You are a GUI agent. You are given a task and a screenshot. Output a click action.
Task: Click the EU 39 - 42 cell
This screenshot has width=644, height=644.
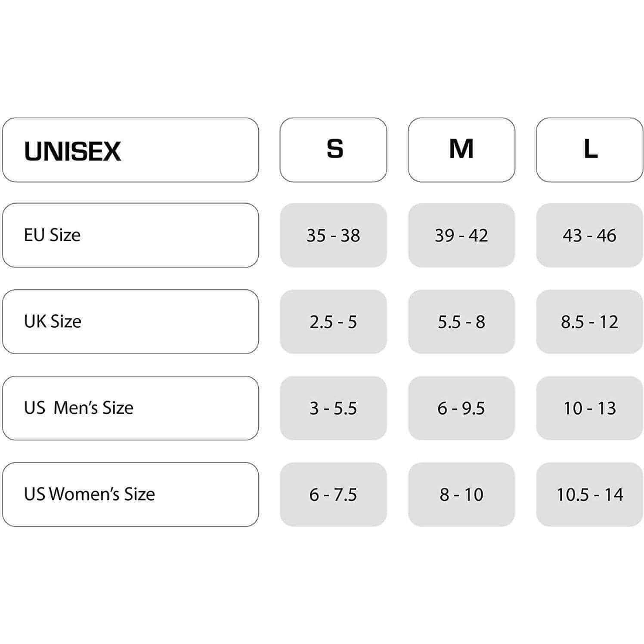[461, 235]
